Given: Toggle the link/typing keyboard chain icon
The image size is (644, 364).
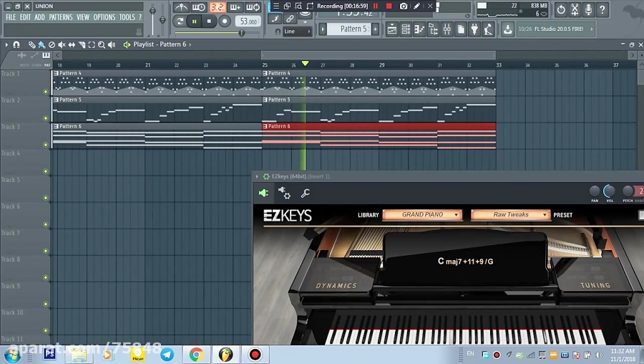Looking at the screenshot, I should [x=290, y=19].
